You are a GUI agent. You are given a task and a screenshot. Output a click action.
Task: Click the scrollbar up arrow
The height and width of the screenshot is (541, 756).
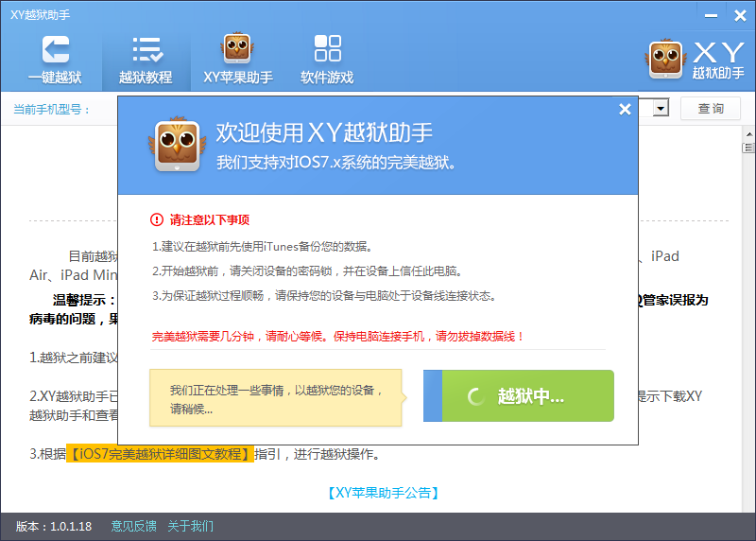pos(748,133)
